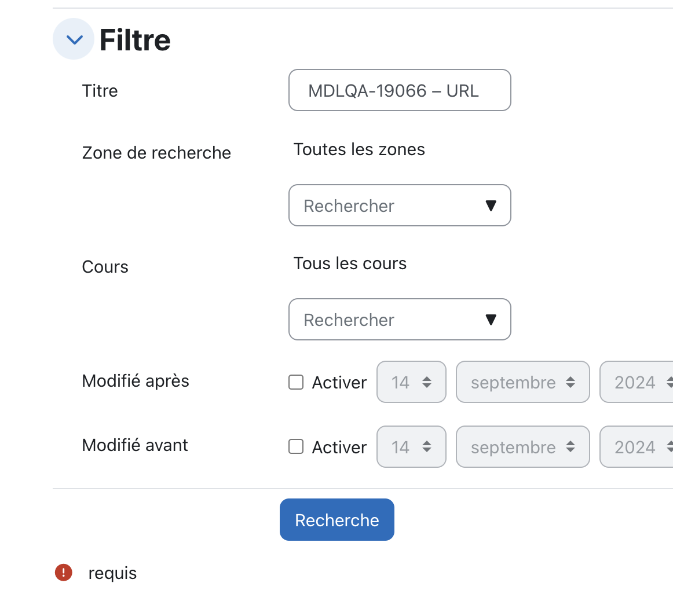Enable the Modifié avant Activer checkbox
The image size is (673, 616).
pyautogui.click(x=296, y=446)
